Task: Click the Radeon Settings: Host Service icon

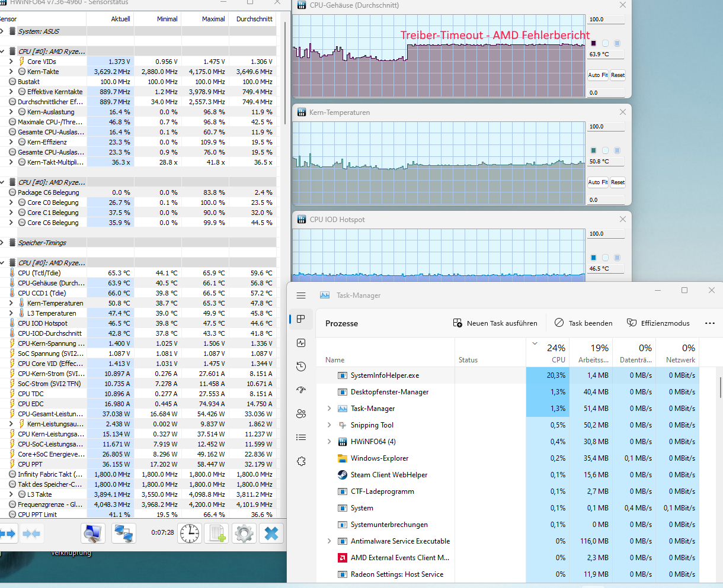Action: tap(342, 574)
